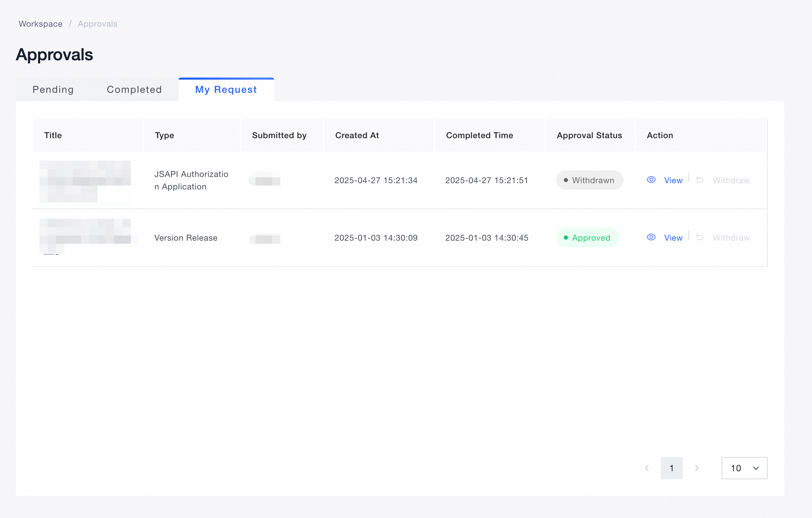Viewport: 812px width, 518px height.
Task: Click the Approvals breadcrumb
Action: pos(98,24)
